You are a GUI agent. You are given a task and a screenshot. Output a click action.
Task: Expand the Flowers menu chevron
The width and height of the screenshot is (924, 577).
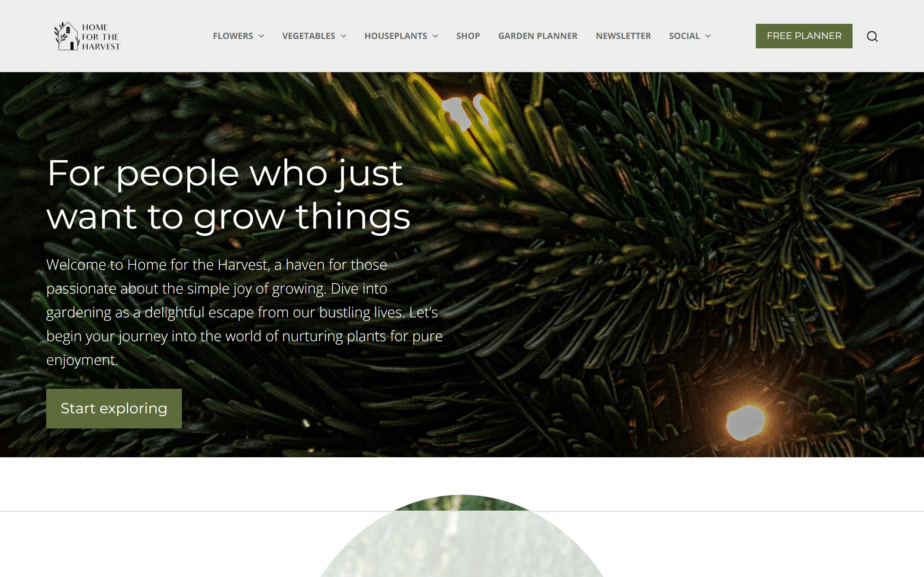coord(262,36)
